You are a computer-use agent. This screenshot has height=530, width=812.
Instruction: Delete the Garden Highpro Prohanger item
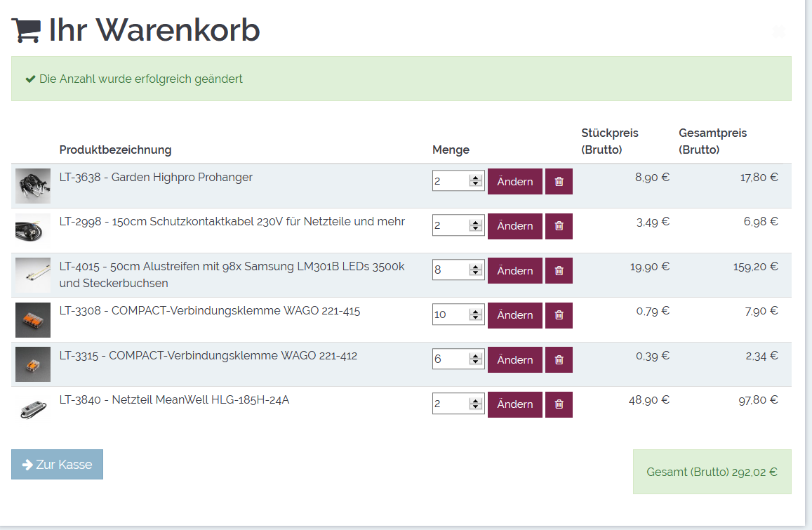tap(559, 182)
